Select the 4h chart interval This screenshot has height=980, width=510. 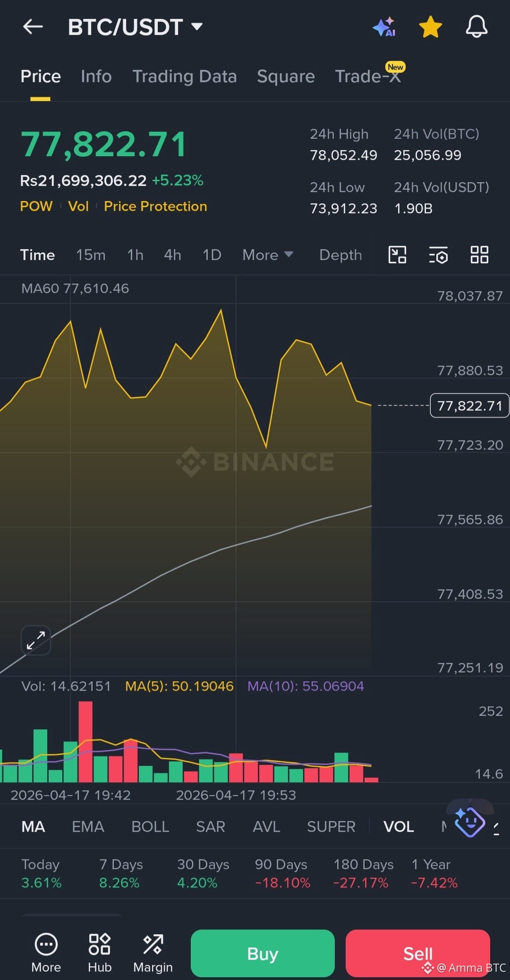[172, 255]
